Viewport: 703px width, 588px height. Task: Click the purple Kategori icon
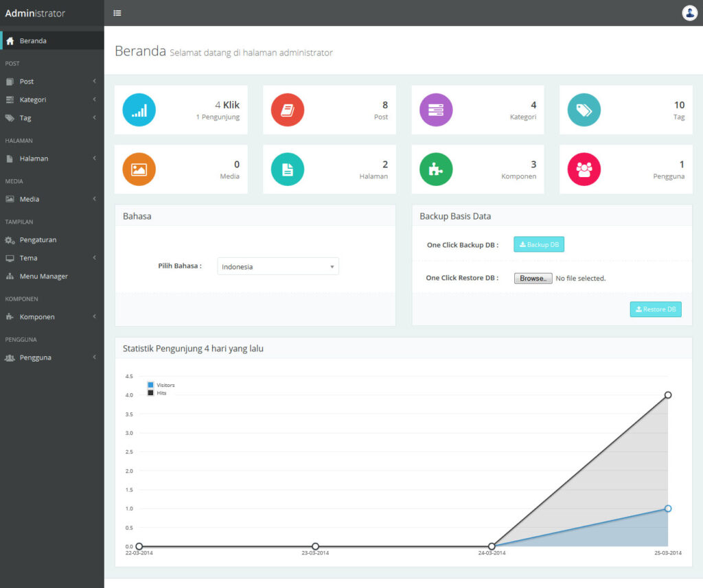tap(436, 110)
